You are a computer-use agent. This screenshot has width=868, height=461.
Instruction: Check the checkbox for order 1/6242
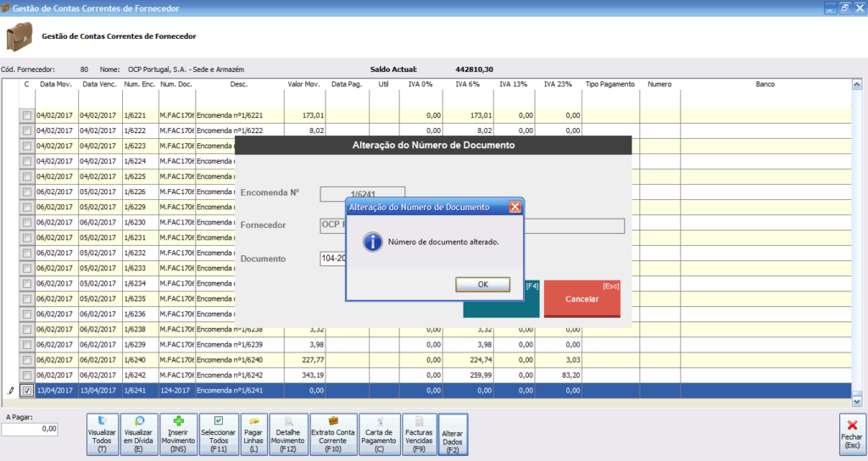[x=27, y=375]
